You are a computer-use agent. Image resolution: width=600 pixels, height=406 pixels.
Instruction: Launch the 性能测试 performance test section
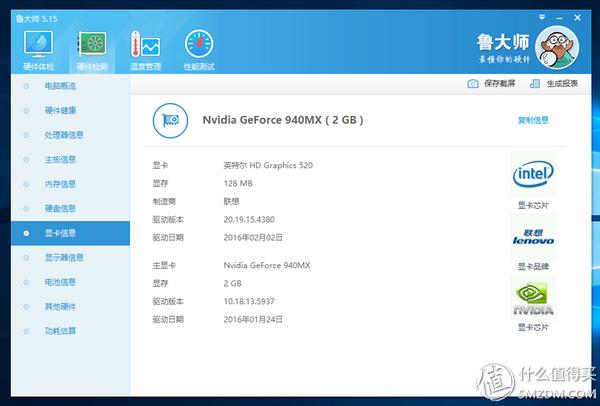199,50
